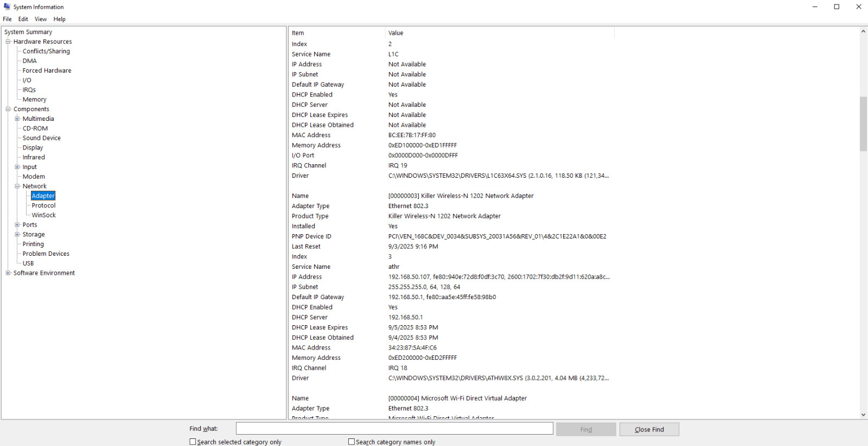Click the PNP Device ID value
The width and height of the screenshot is (868, 446).
coord(497,236)
